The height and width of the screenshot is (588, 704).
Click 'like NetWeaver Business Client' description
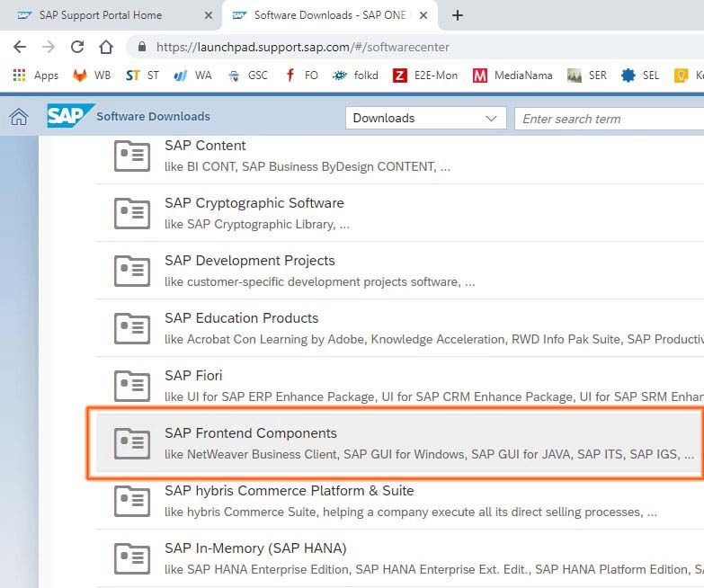429,454
